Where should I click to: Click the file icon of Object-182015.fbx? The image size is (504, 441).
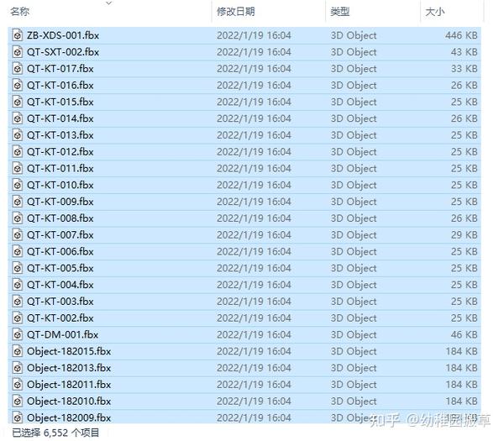pos(18,351)
